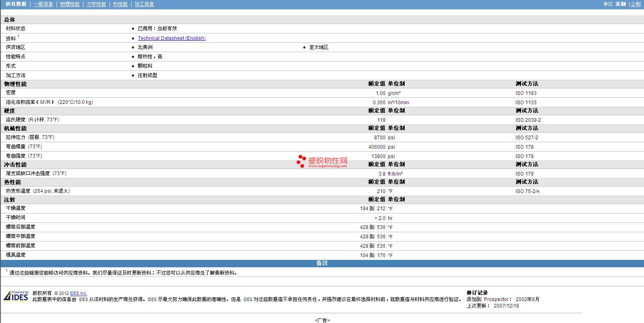Click the <广告> placeholder at page bottom
The image size is (644, 323).
pyautogui.click(x=322, y=320)
